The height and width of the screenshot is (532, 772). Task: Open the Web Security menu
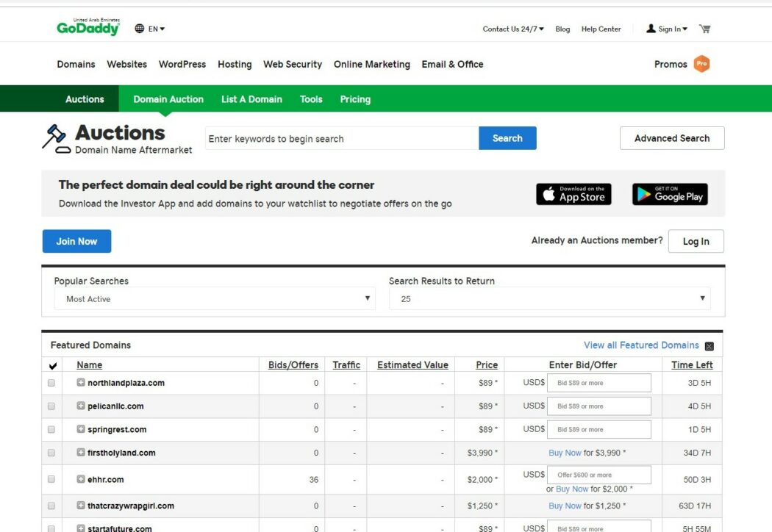(292, 64)
